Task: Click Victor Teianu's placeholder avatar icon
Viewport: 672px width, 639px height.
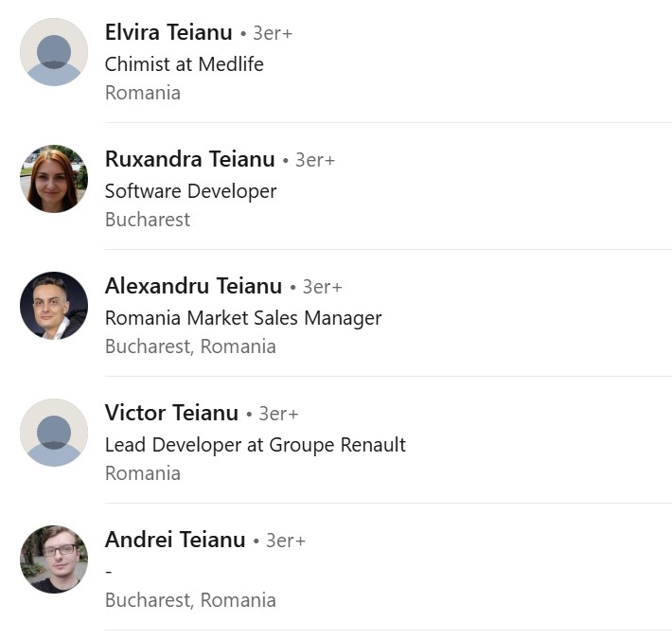Action: [x=54, y=433]
